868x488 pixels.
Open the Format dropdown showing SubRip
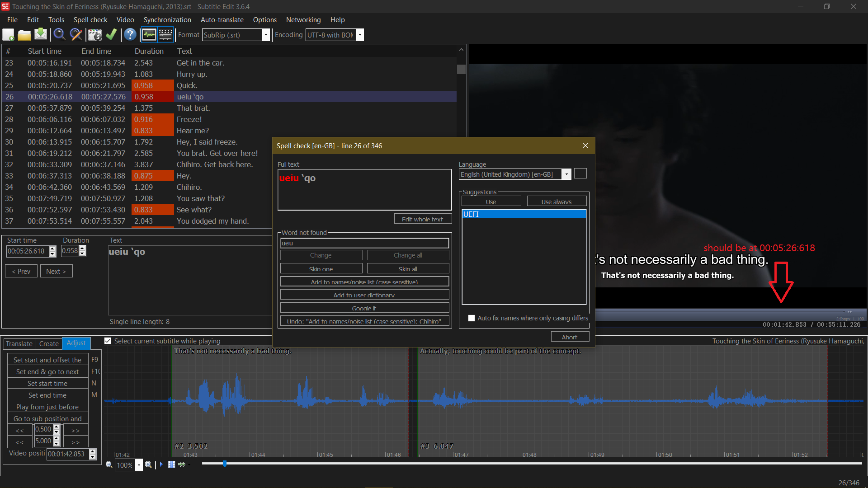(267, 35)
